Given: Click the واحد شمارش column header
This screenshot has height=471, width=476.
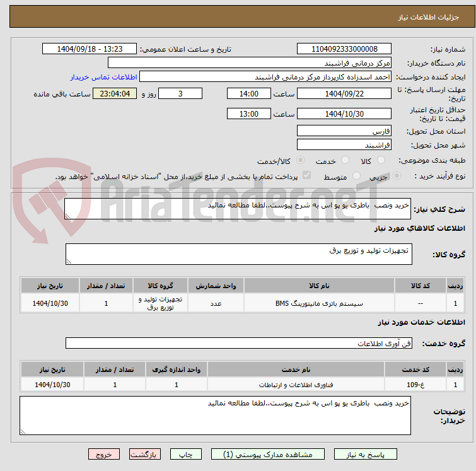Looking at the screenshot, I should pos(216,286).
